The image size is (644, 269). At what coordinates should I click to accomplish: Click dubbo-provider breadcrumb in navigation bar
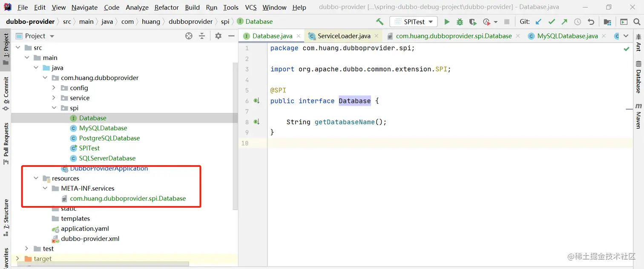pos(30,22)
